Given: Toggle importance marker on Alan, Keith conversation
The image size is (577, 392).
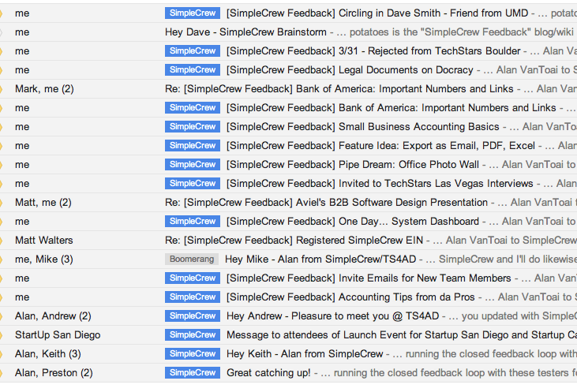Looking at the screenshot, I should tap(1, 354).
